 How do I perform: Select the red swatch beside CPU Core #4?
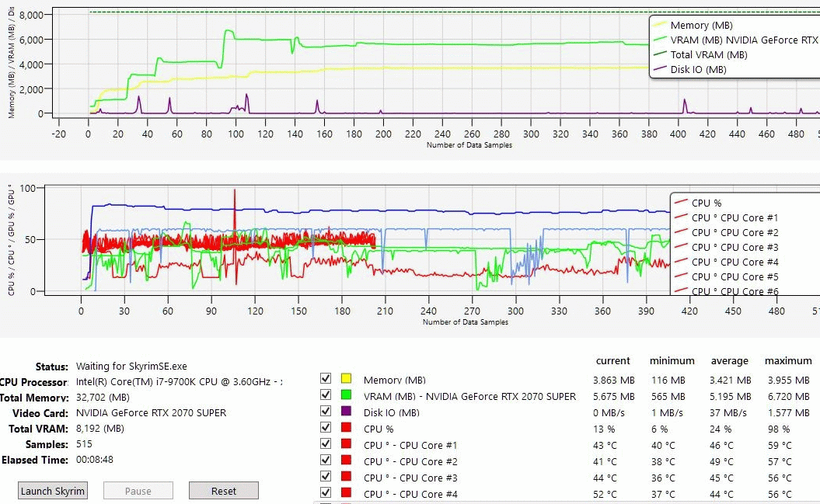click(x=347, y=493)
